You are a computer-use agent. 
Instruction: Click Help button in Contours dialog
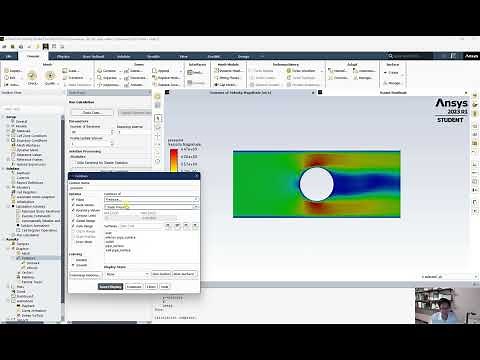point(165,287)
